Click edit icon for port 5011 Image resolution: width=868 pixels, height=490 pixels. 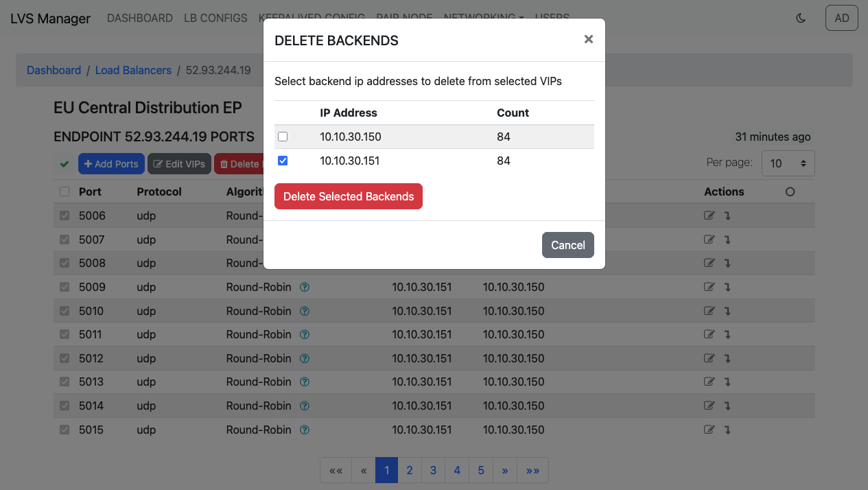(709, 334)
